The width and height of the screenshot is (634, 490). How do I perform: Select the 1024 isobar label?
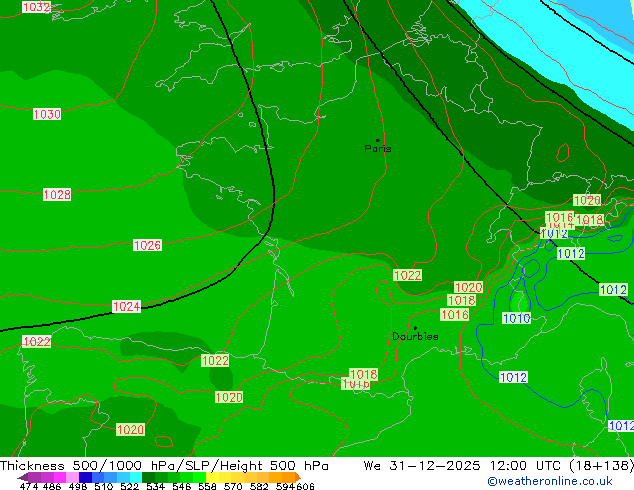(126, 306)
